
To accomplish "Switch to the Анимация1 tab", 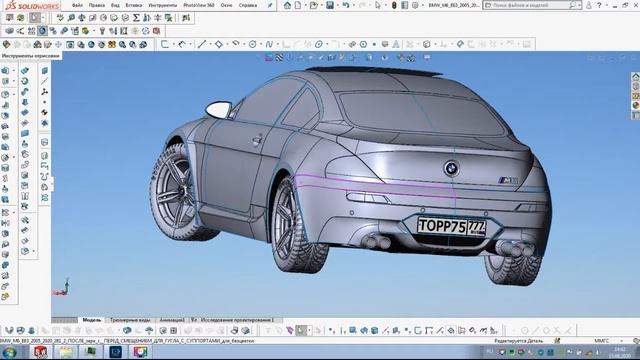I will click(171, 320).
